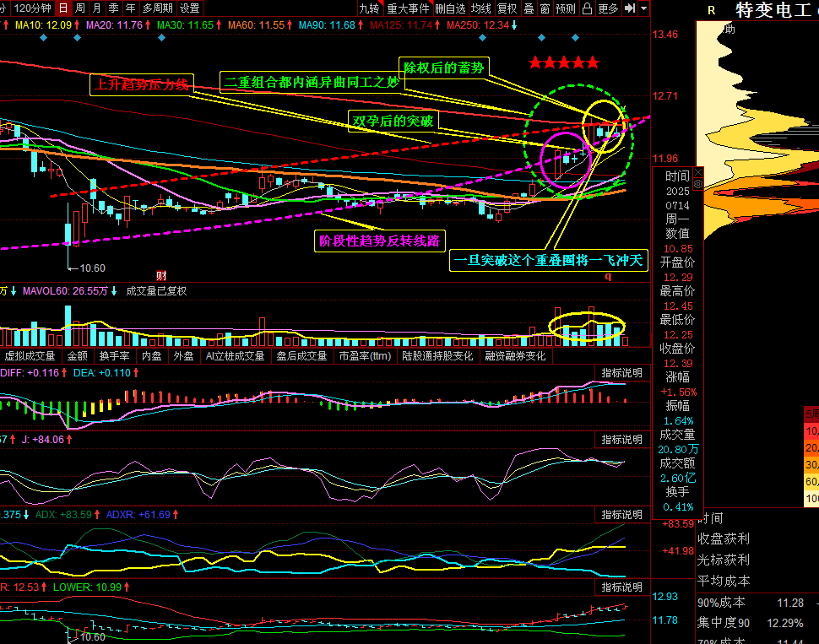Select the 日 daily period
Viewport: 819px width, 644px height.
point(63,8)
